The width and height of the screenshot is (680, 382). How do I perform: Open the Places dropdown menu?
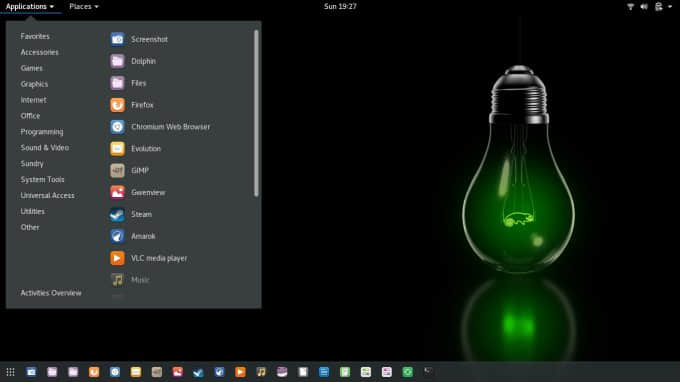pos(84,7)
